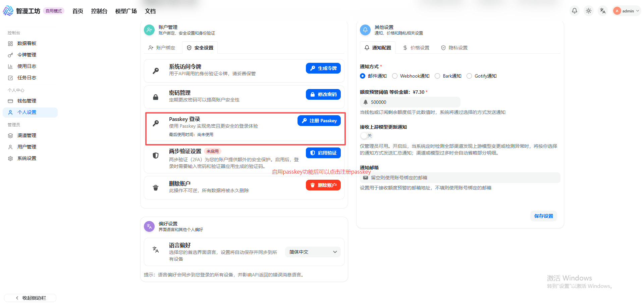Screen dimensions: 644x306
Task: Click the 渠道管理 layers icon
Action: pos(10,136)
